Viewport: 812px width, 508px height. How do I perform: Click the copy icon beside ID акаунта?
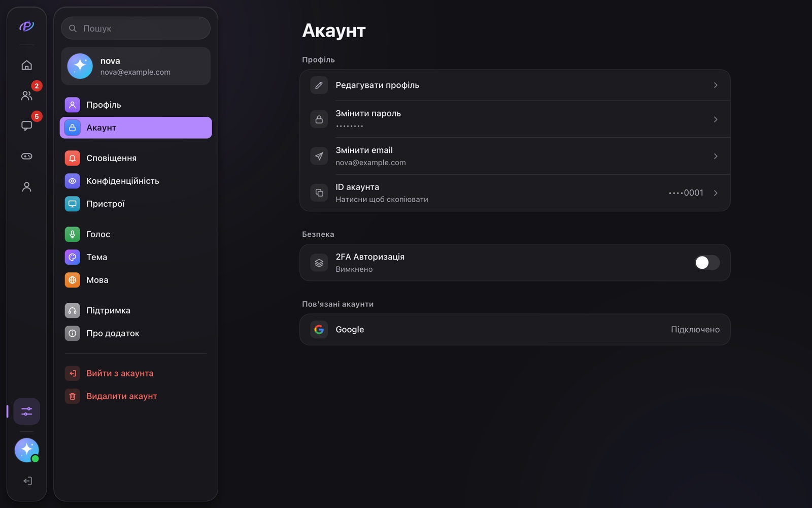tap(319, 193)
